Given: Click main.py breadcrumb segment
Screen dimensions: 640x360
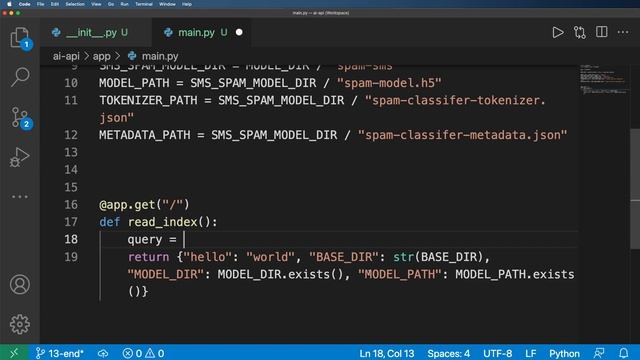Looking at the screenshot, I should (x=153, y=56).
